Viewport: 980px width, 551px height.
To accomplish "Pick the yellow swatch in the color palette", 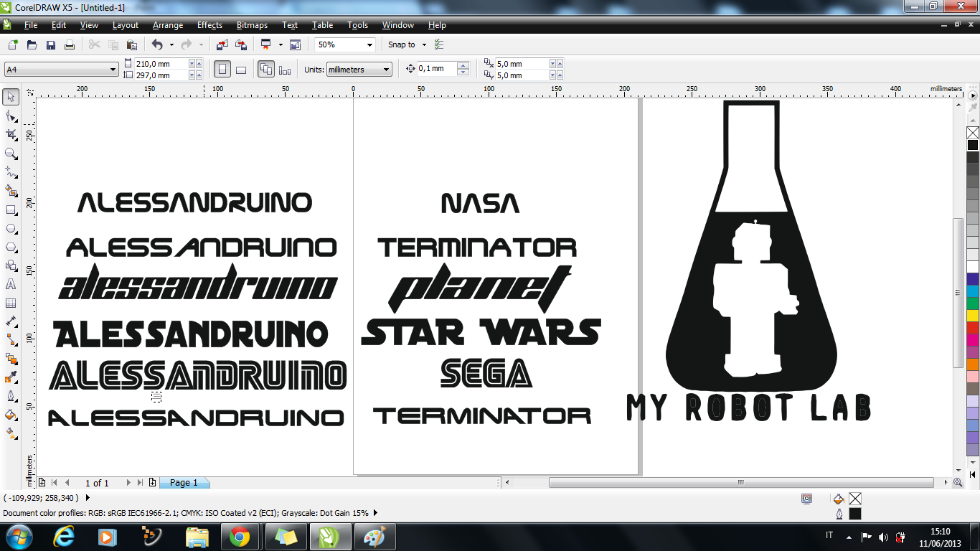I will [973, 315].
